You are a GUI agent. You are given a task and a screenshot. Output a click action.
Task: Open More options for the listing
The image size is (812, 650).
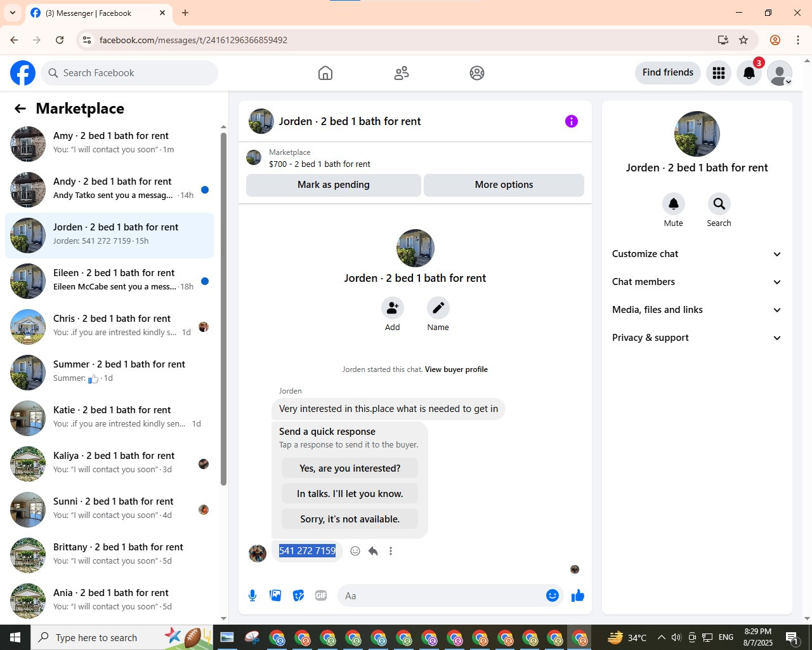(504, 185)
